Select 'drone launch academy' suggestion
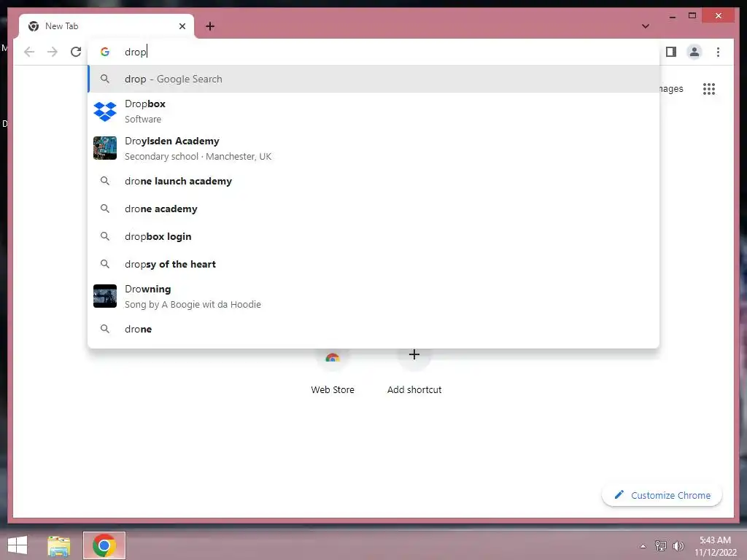This screenshot has width=747, height=560. tap(373, 181)
